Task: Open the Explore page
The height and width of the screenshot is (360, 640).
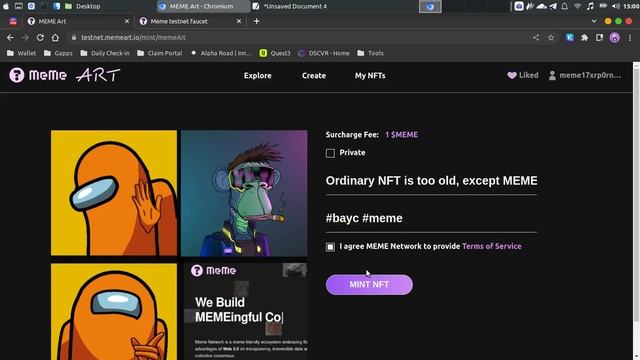Action: (x=258, y=76)
